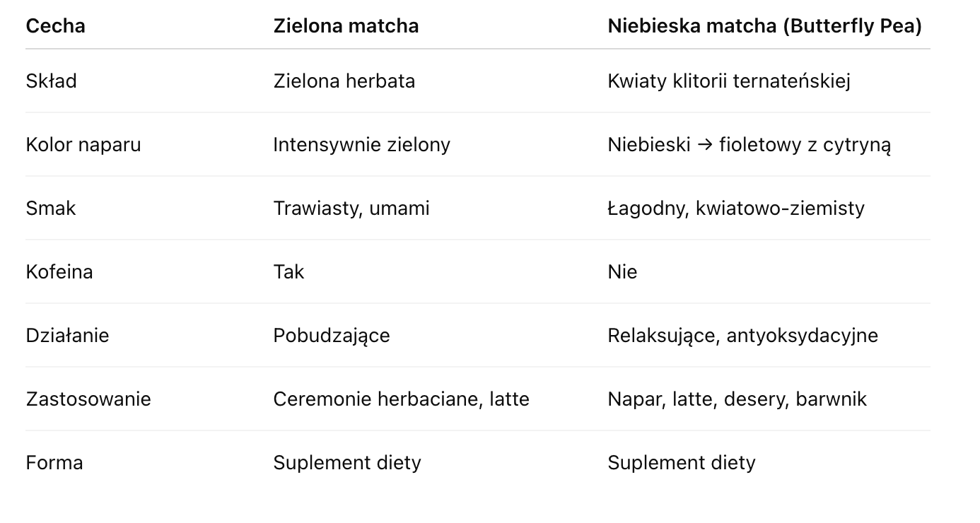Select the "Zielona matcha" column header
The width and height of the screenshot is (980, 523).
(346, 26)
